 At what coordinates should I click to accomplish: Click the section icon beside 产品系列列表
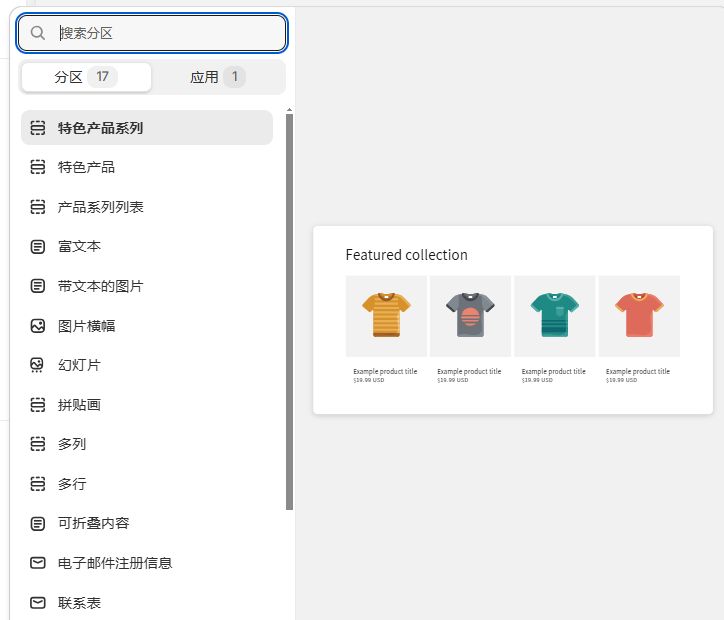(x=38, y=207)
